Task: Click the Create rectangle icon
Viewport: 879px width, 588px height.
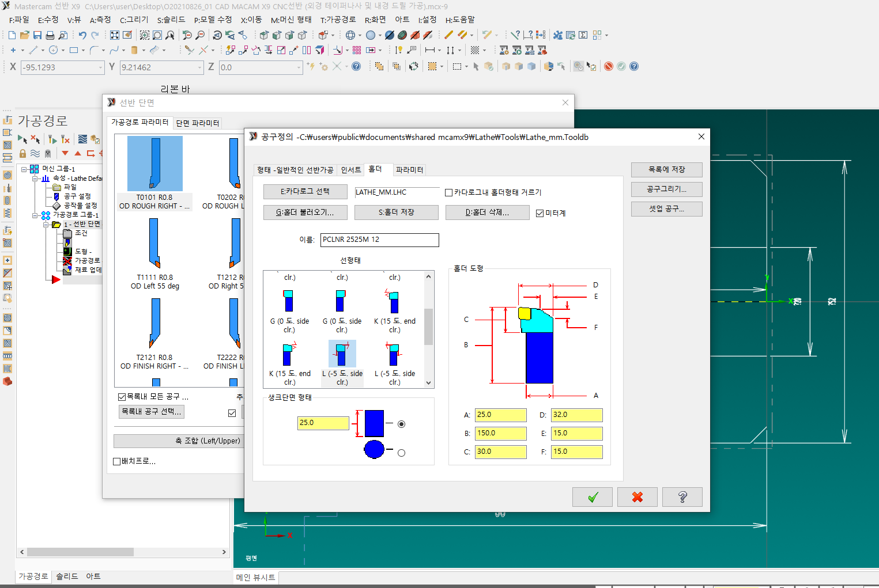Action: [x=74, y=50]
